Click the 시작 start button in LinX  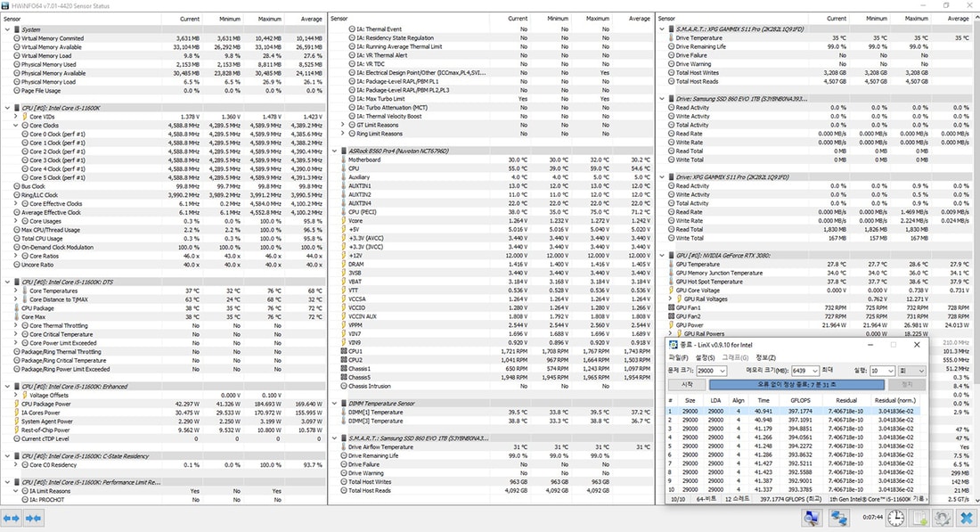(686, 385)
